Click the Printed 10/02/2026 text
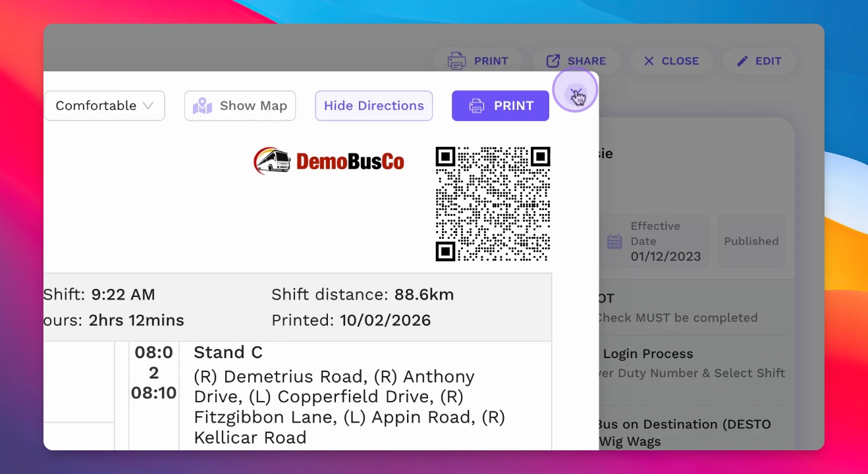This screenshot has width=868, height=474. pyautogui.click(x=351, y=321)
